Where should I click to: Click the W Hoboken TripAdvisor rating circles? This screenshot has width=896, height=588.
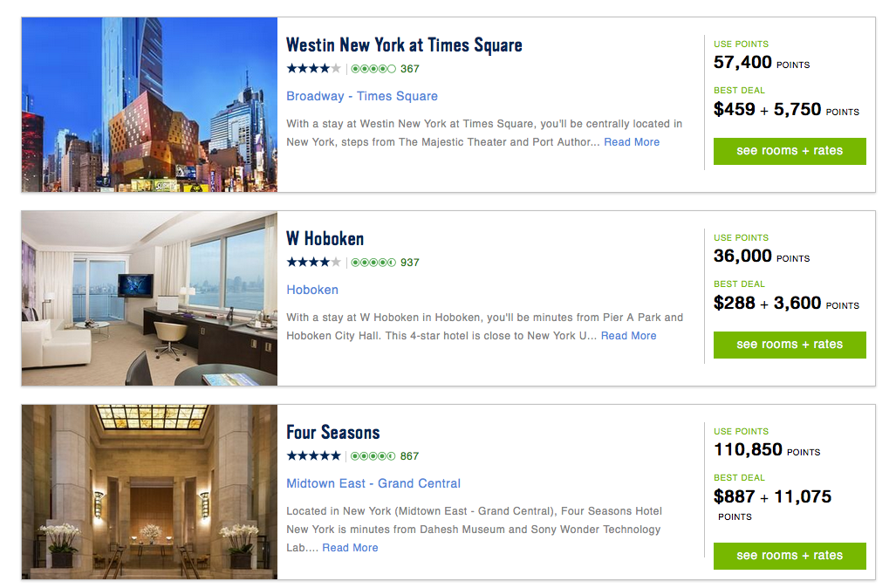point(373,263)
